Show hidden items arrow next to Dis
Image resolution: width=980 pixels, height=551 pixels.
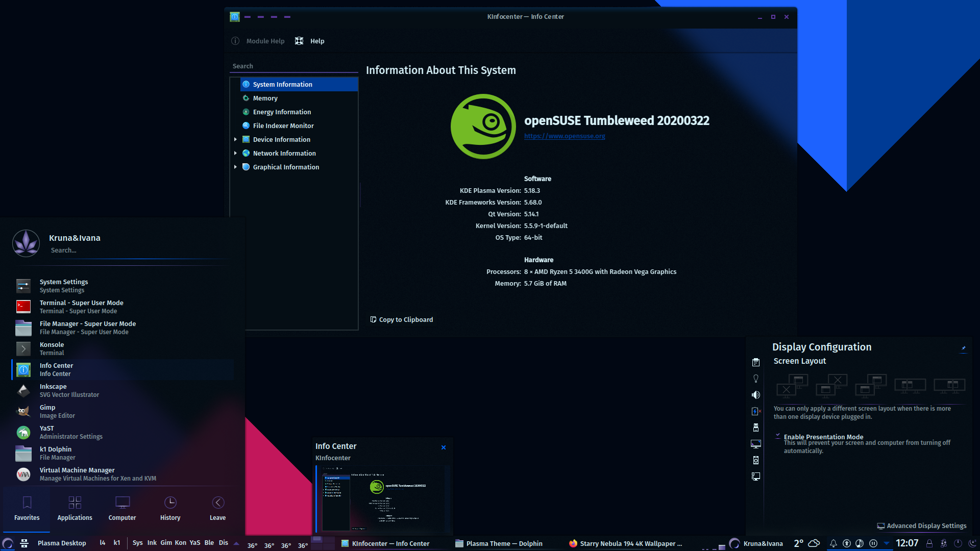[x=236, y=543]
